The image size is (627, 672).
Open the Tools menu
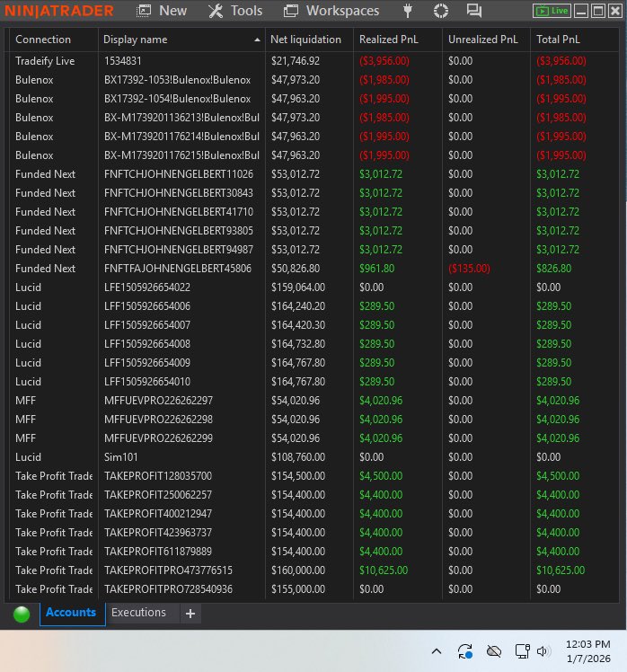point(235,11)
